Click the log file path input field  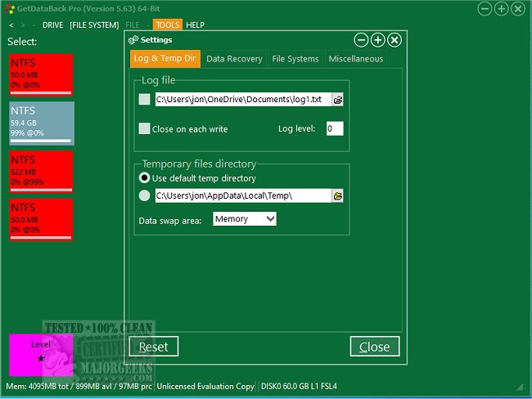click(243, 99)
